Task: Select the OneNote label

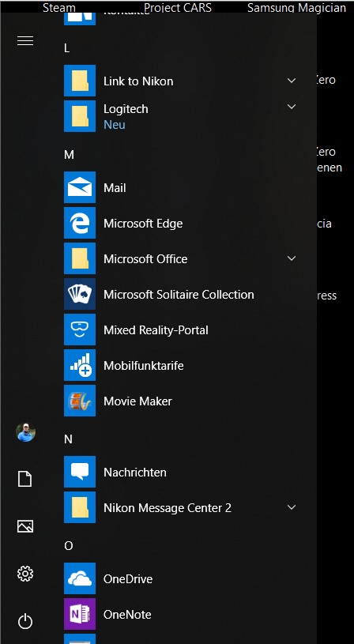Action: click(127, 615)
